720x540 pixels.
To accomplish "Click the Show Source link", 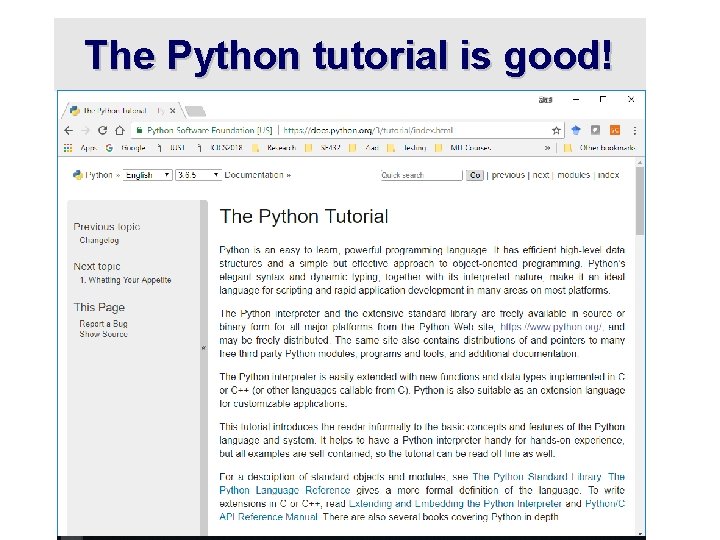I will point(103,334).
